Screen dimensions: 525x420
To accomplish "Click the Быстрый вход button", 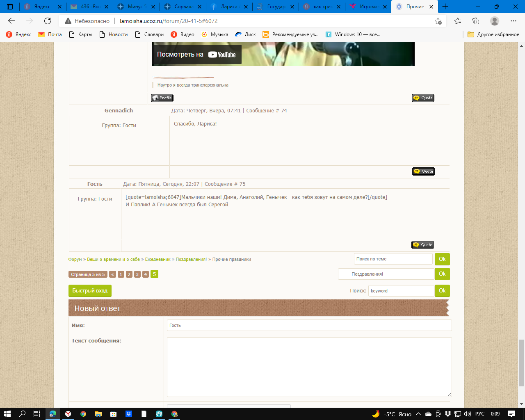I will pyautogui.click(x=90, y=291).
